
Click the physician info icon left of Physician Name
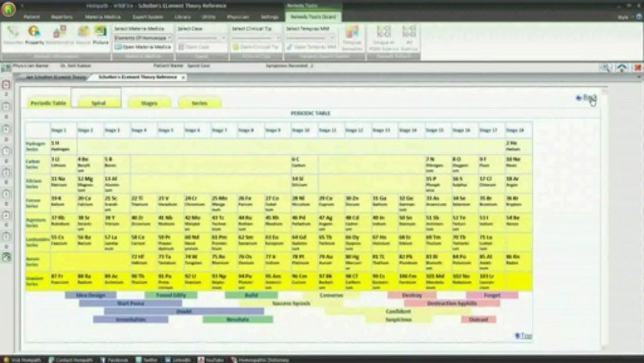6,68
